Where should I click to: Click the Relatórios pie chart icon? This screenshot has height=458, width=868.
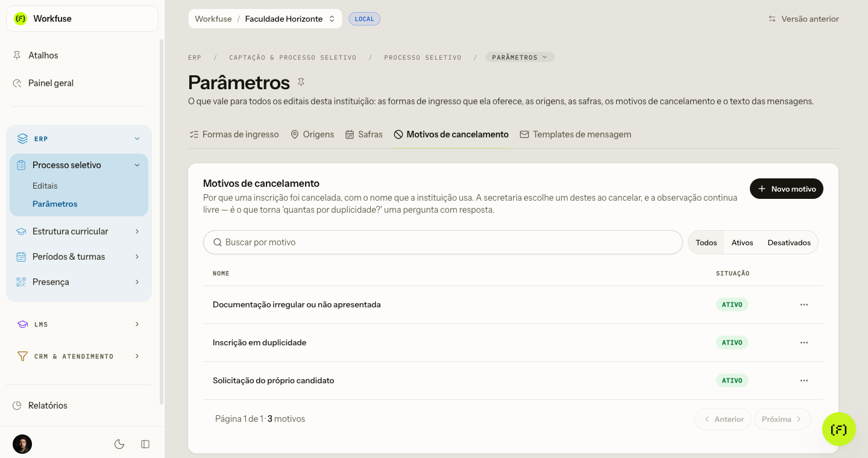click(17, 406)
